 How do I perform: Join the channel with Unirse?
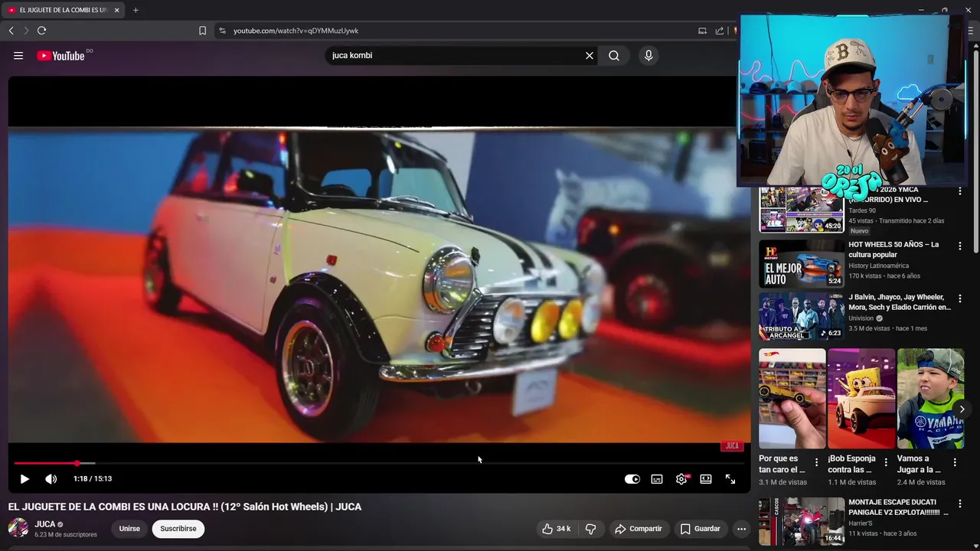point(129,529)
